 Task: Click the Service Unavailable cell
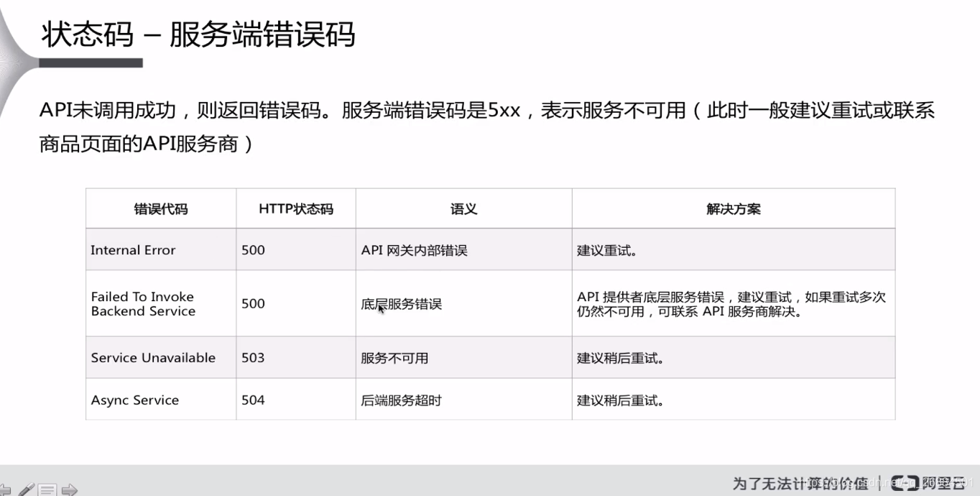tap(161, 357)
